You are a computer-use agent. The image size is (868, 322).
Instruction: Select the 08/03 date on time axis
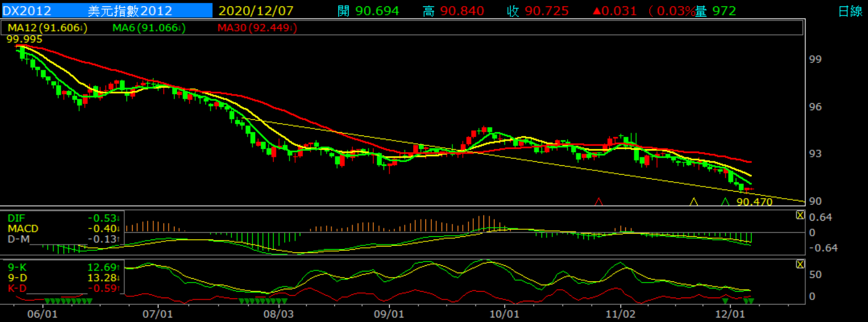278,314
